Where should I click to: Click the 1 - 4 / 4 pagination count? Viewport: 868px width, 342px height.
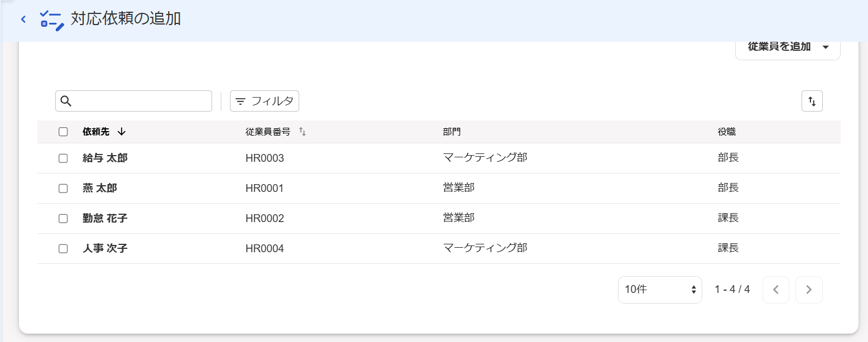pos(732,290)
